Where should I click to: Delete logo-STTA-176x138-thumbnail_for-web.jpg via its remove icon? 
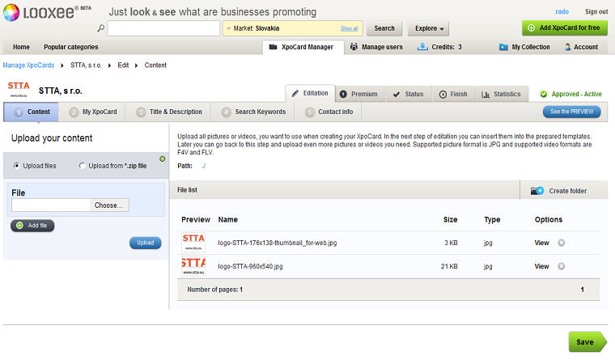point(562,243)
